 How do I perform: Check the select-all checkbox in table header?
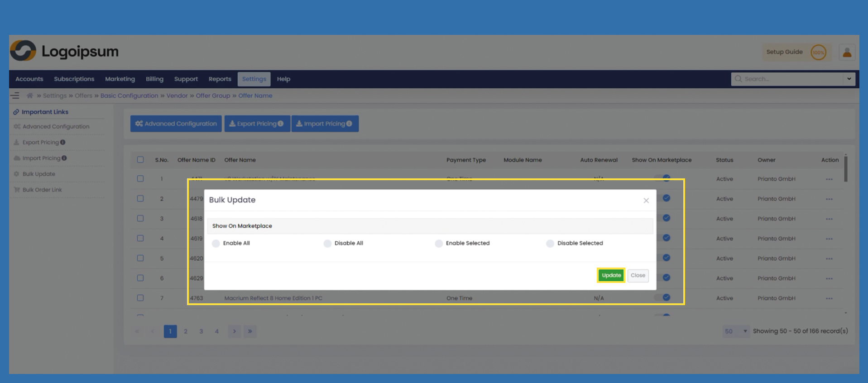[140, 160]
